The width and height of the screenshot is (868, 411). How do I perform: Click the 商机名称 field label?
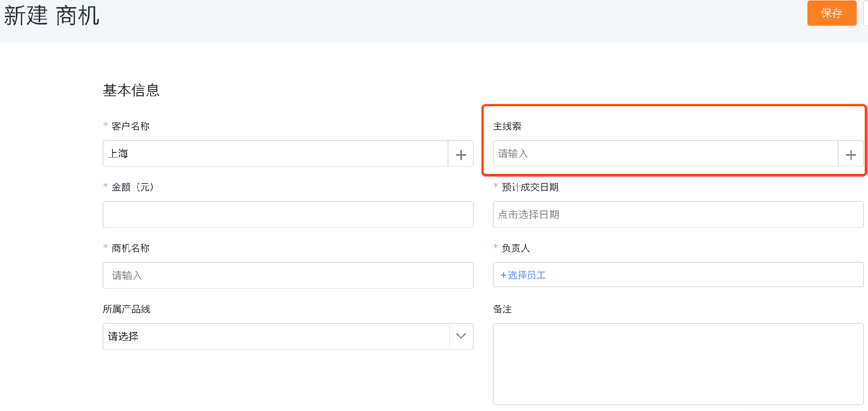click(131, 248)
